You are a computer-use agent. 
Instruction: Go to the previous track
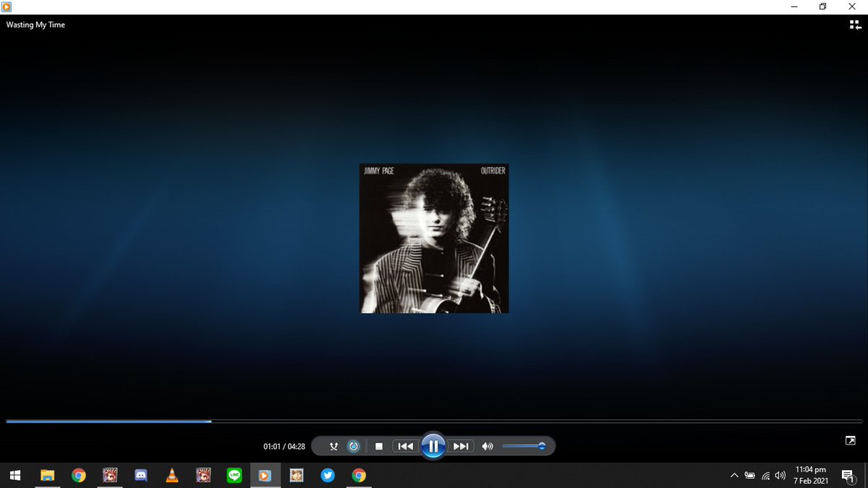(x=406, y=446)
